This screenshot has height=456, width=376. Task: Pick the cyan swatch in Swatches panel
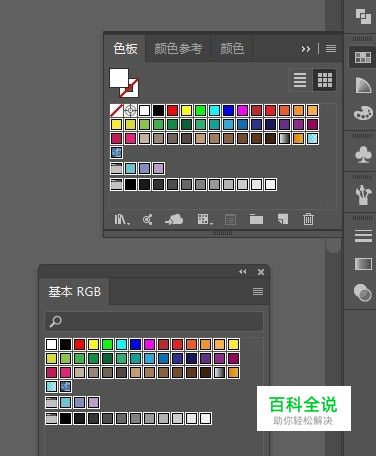coord(214,110)
